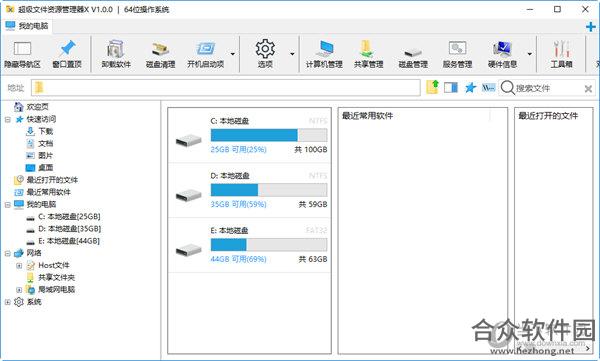Select D: 本地磁盘[35GB] in tree
Screen dimensions: 600x361
[x=69, y=229]
